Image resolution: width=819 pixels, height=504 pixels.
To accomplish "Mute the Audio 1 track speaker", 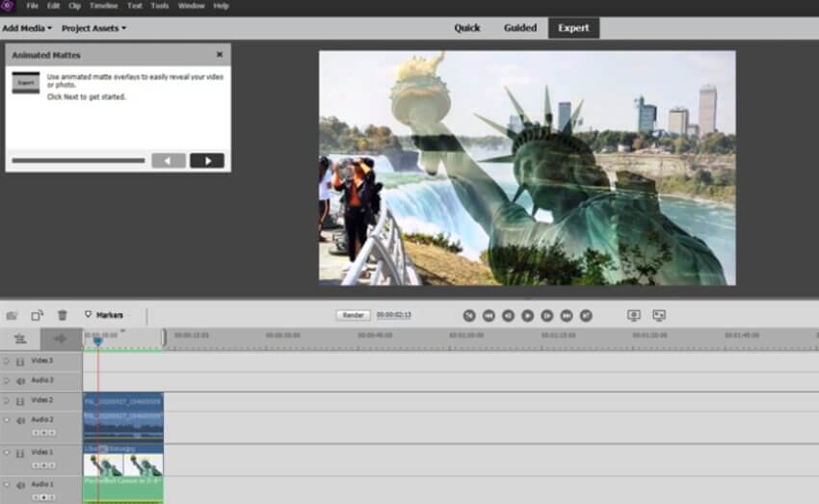I will (20, 485).
